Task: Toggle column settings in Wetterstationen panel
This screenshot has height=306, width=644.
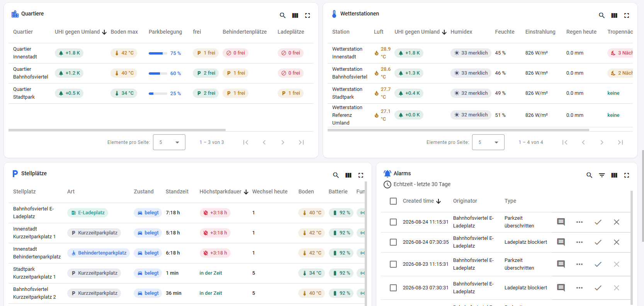Action: click(614, 15)
